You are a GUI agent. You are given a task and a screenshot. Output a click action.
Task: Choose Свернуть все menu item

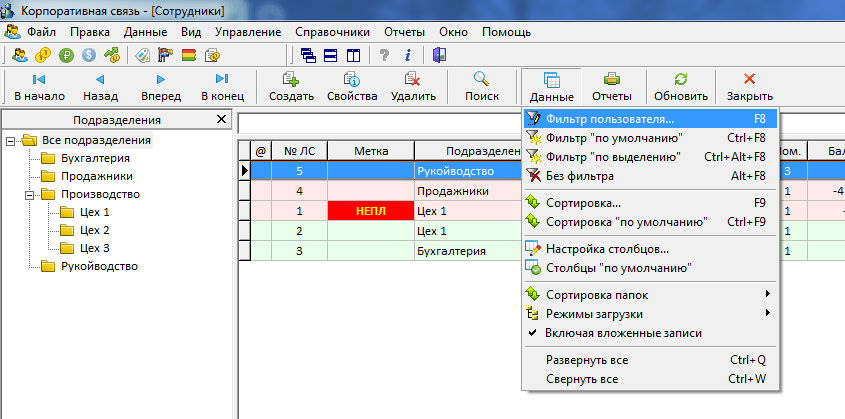point(650,379)
